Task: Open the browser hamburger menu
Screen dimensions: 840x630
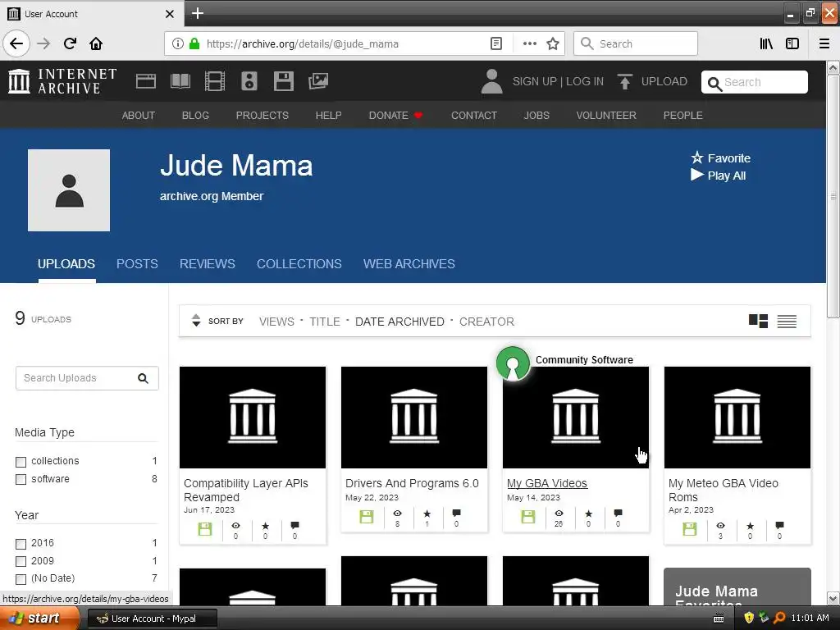Action: [x=824, y=43]
